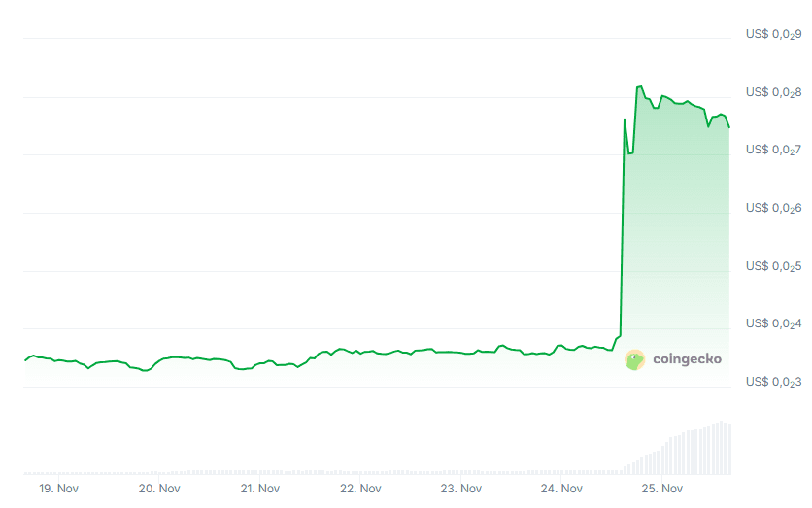Click the rightmost end of the price line

click(x=728, y=127)
